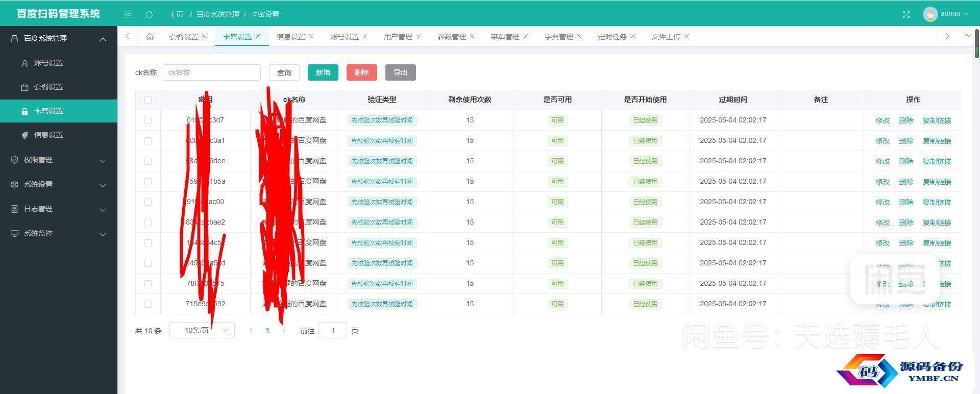
Task: Collapse the sidebar with the fold icon
Action: [x=128, y=14]
